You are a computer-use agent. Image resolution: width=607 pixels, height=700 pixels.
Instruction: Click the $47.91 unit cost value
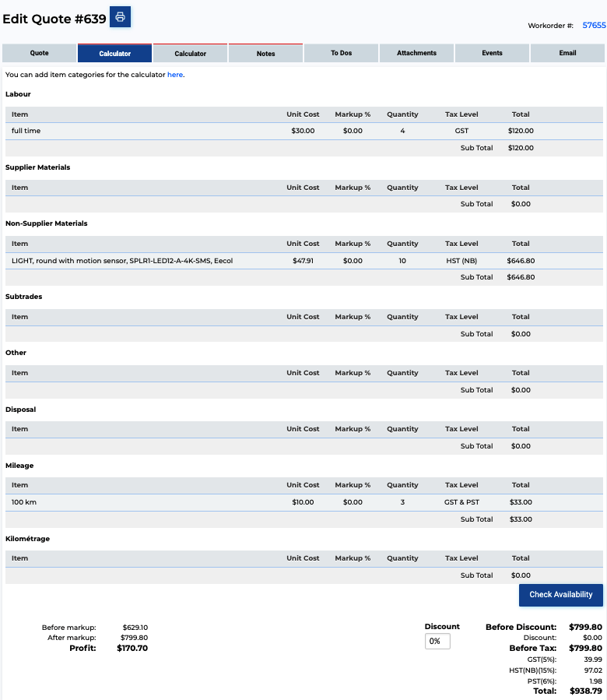(303, 261)
